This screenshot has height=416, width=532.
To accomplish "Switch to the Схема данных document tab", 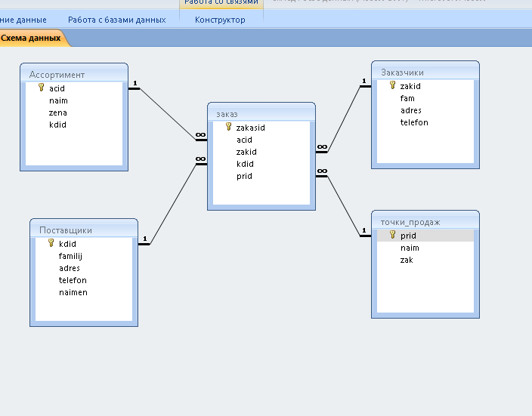I will coord(30,38).
